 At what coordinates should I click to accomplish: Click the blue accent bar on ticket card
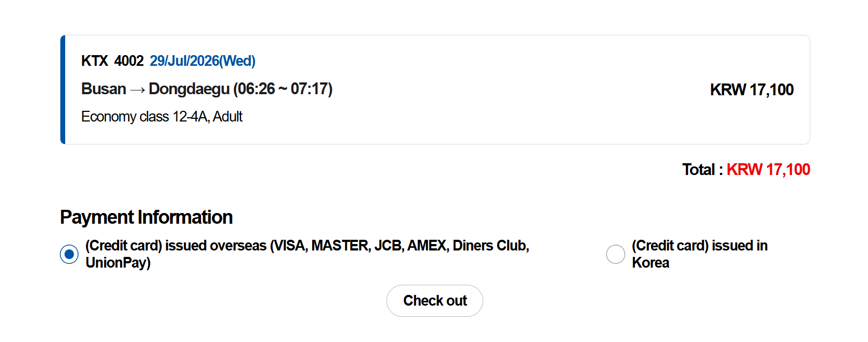[63, 89]
